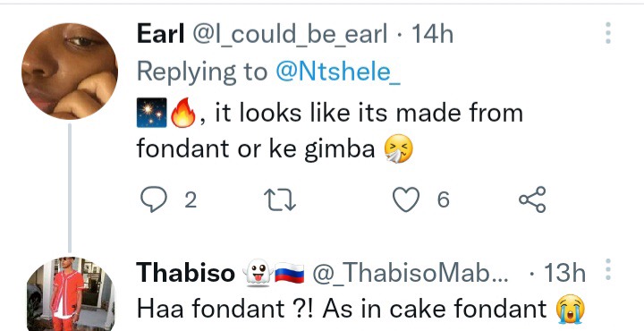
Task: Click the like count 6
Action: click(x=443, y=200)
